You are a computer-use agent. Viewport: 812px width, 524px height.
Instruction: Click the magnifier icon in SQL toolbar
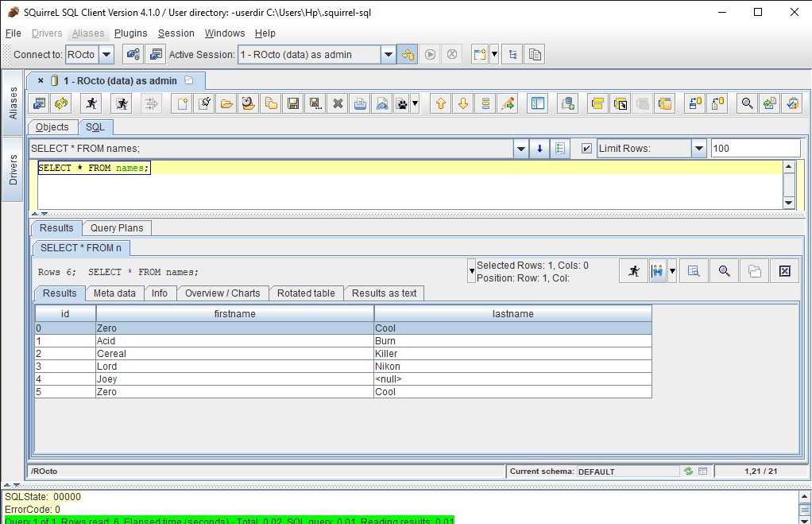[x=746, y=103]
